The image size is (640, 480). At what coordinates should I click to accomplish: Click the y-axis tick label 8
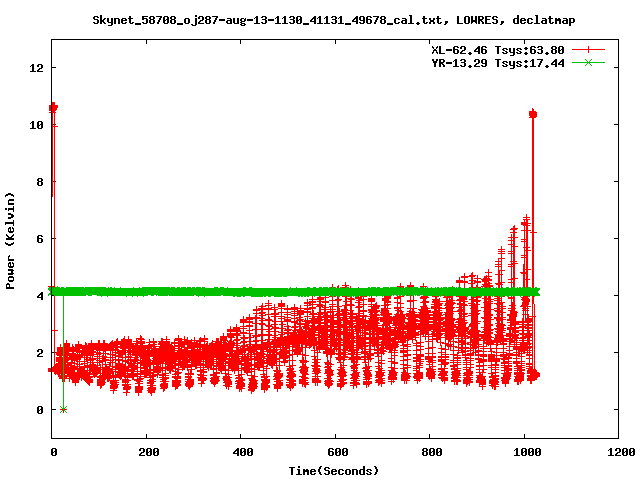pyautogui.click(x=40, y=182)
